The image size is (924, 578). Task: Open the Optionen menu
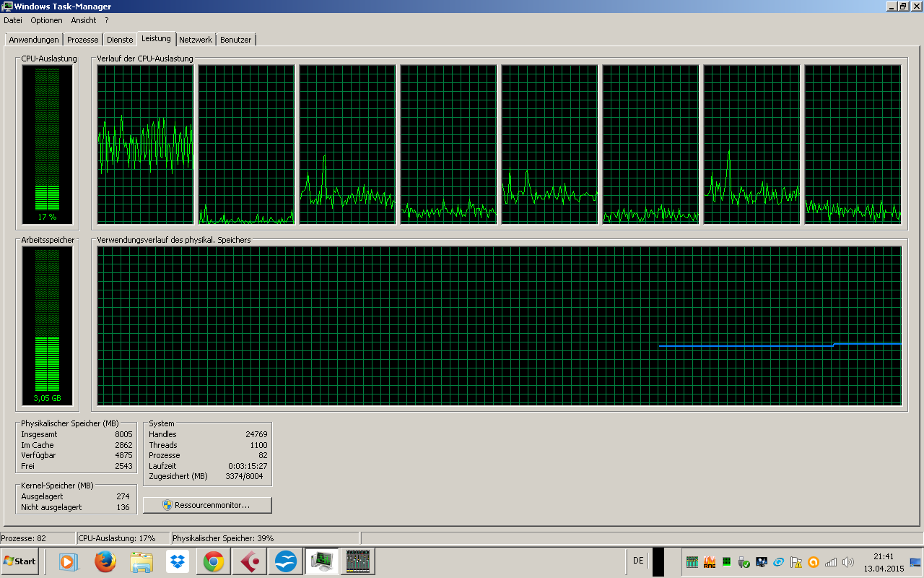[46, 20]
